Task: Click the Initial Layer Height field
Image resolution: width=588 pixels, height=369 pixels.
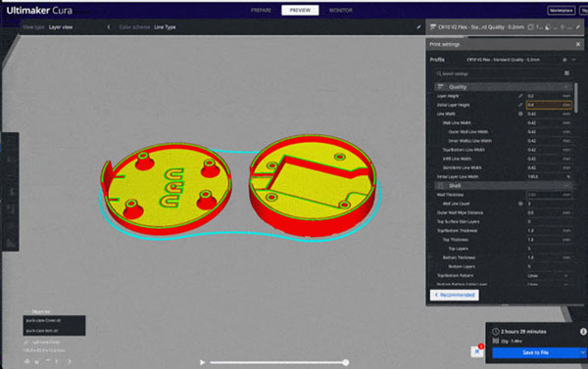Action: click(x=549, y=105)
